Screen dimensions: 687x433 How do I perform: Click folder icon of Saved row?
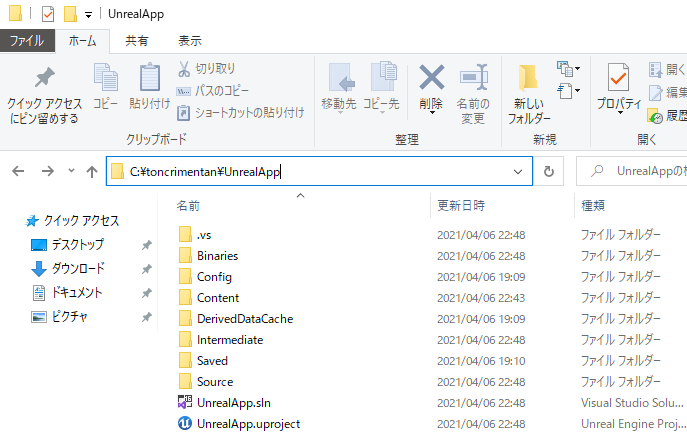click(185, 360)
